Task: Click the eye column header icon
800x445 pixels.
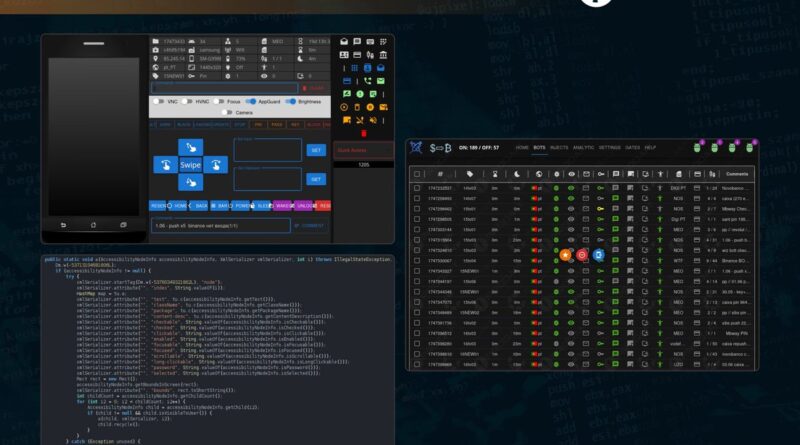Action: coord(571,174)
